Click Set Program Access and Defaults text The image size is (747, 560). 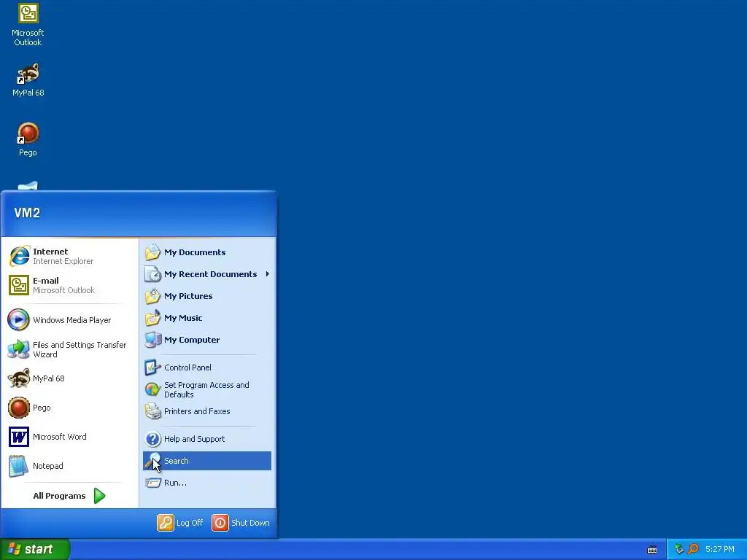206,389
